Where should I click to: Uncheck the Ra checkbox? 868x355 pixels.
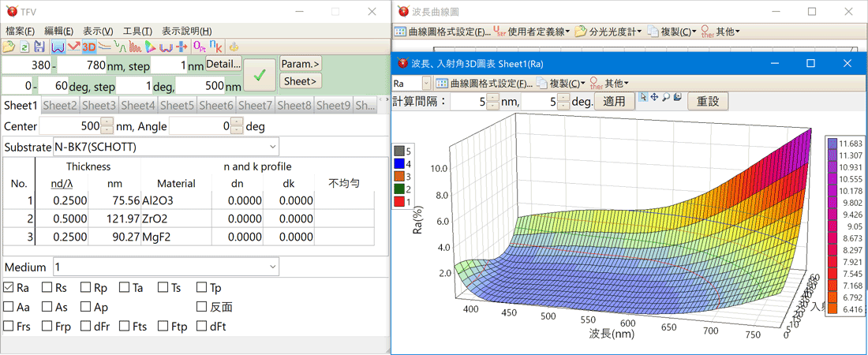(9, 288)
